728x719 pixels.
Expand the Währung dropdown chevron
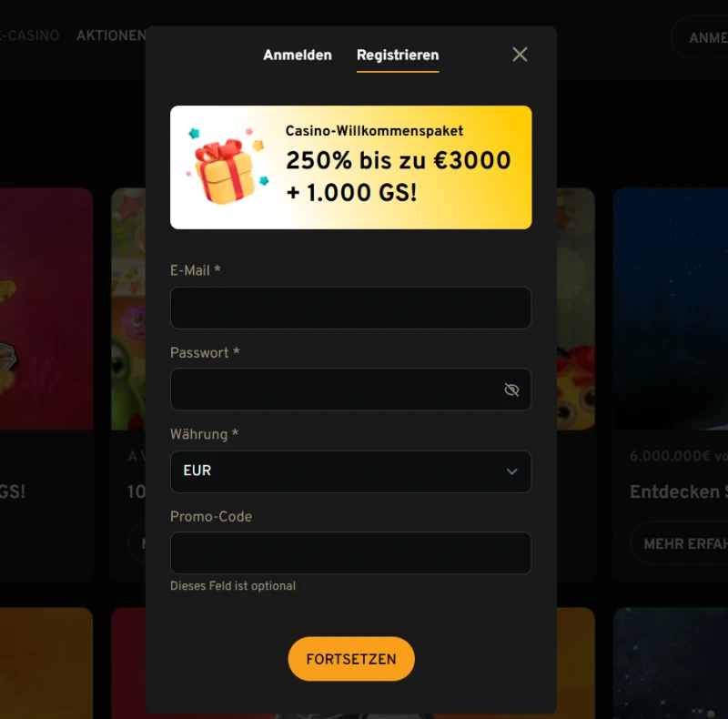point(511,471)
